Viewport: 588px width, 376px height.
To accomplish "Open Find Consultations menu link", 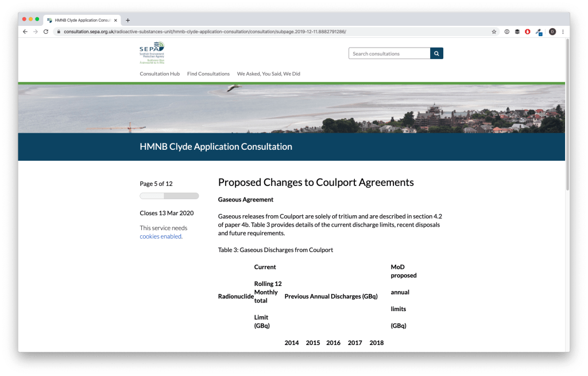I will [208, 74].
